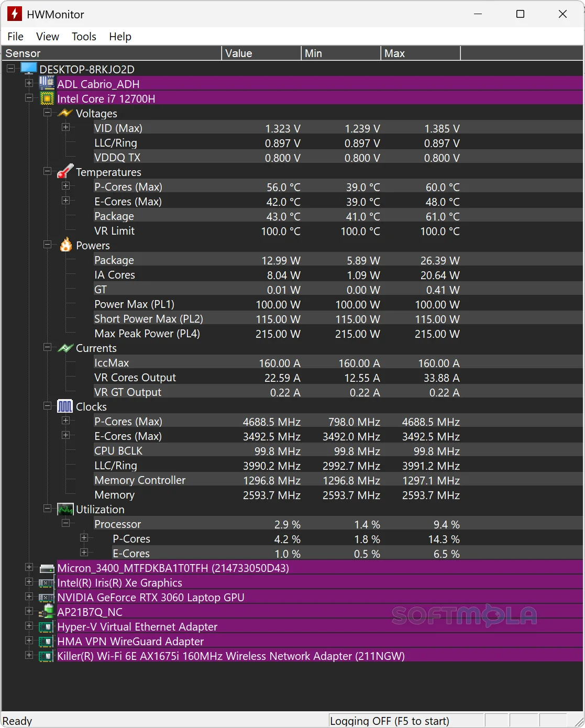Collapse the Temperatures group
This screenshot has width=585, height=728.
click(x=47, y=171)
